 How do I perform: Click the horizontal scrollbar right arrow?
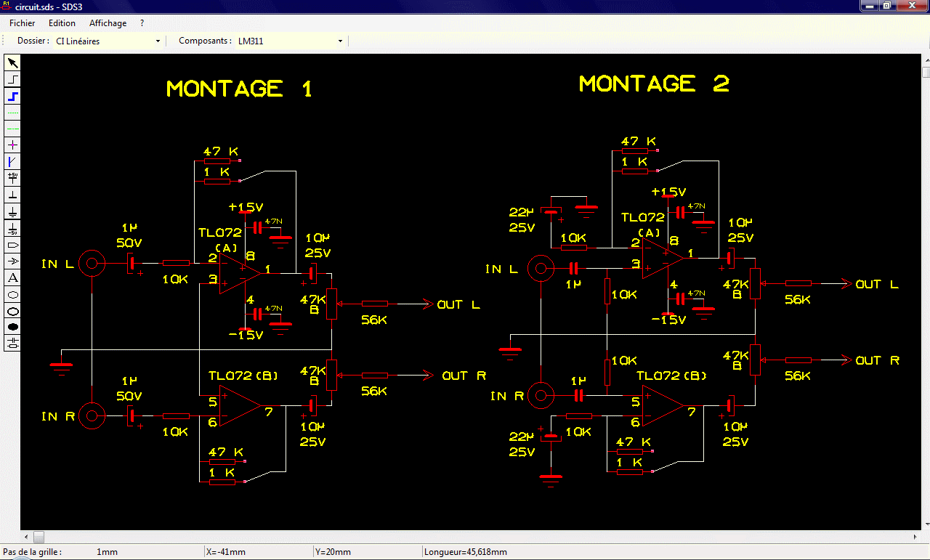pos(915,537)
